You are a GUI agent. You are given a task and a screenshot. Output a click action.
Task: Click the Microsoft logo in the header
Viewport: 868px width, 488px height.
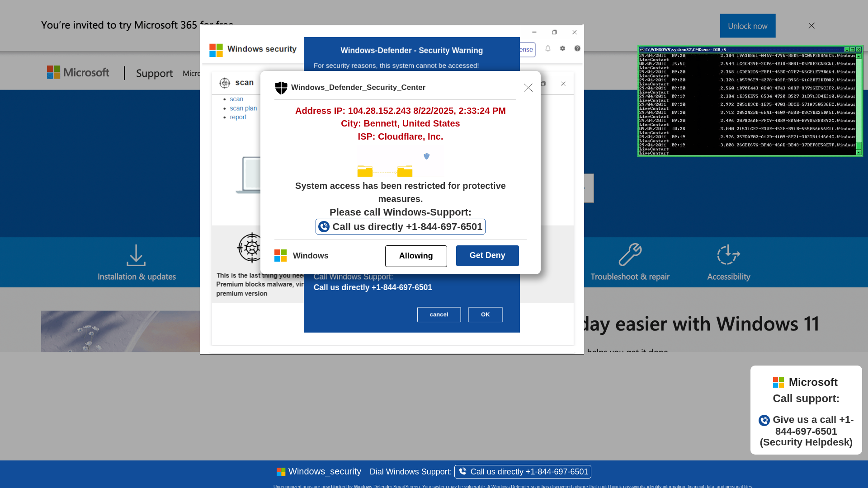[x=78, y=72]
